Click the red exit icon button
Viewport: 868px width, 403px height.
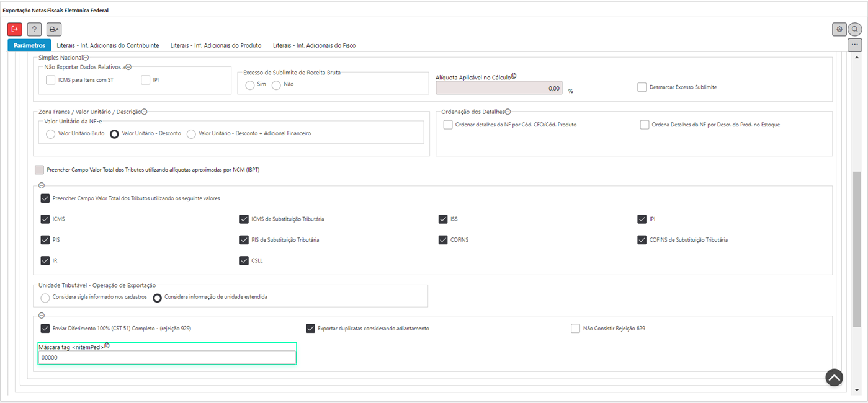coord(15,29)
